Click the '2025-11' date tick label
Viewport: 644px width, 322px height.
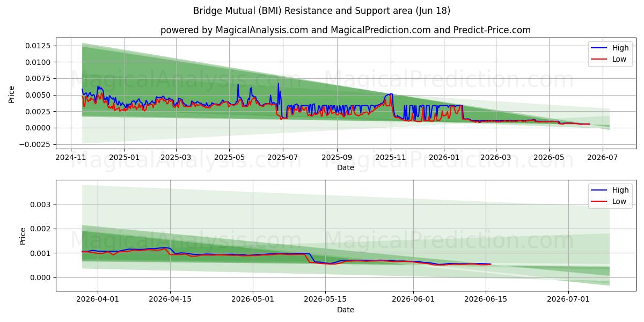point(391,157)
